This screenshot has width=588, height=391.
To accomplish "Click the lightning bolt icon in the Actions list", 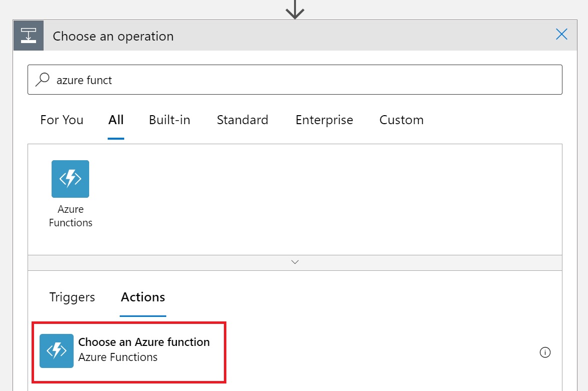I will click(x=57, y=350).
